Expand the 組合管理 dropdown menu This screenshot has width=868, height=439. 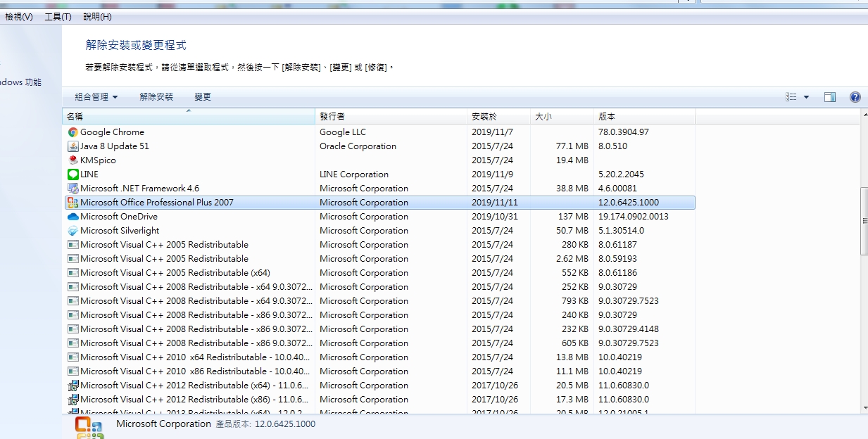[96, 97]
